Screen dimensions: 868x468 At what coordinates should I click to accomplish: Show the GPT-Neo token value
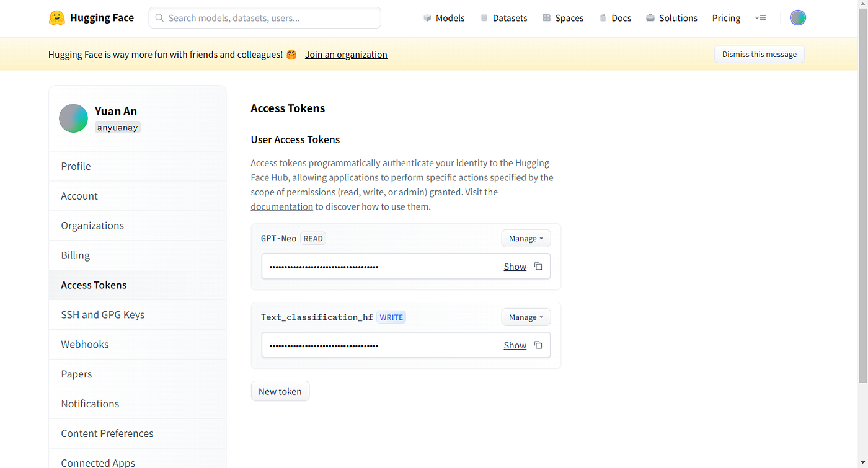click(515, 267)
